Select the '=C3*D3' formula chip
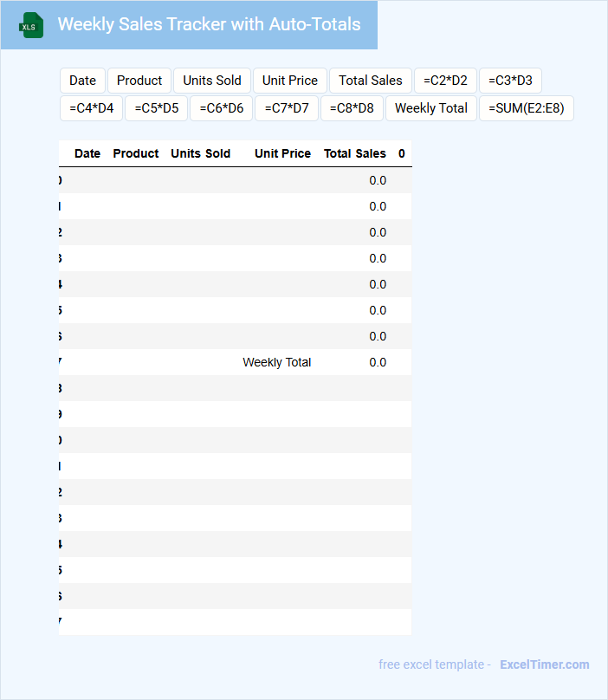 point(510,81)
